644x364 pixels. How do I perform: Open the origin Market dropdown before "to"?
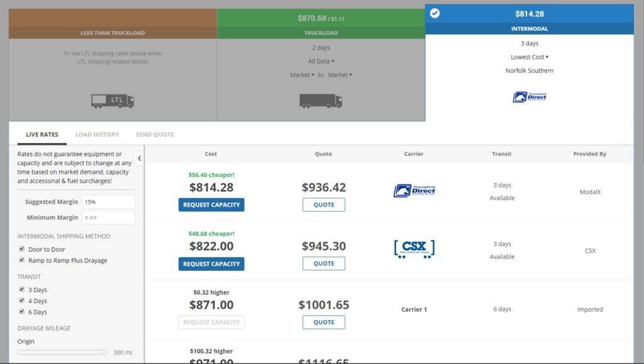click(302, 75)
